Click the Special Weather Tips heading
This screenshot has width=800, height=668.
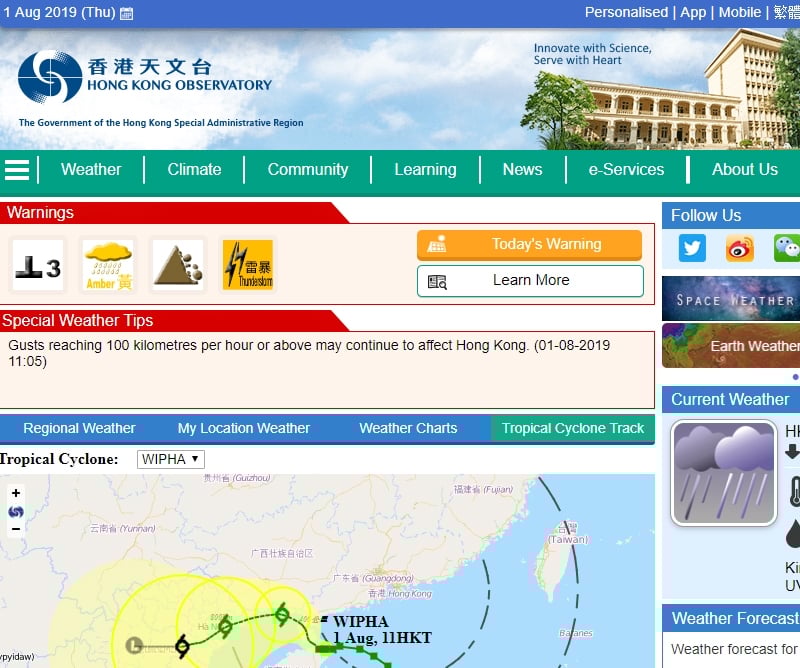tap(78, 320)
